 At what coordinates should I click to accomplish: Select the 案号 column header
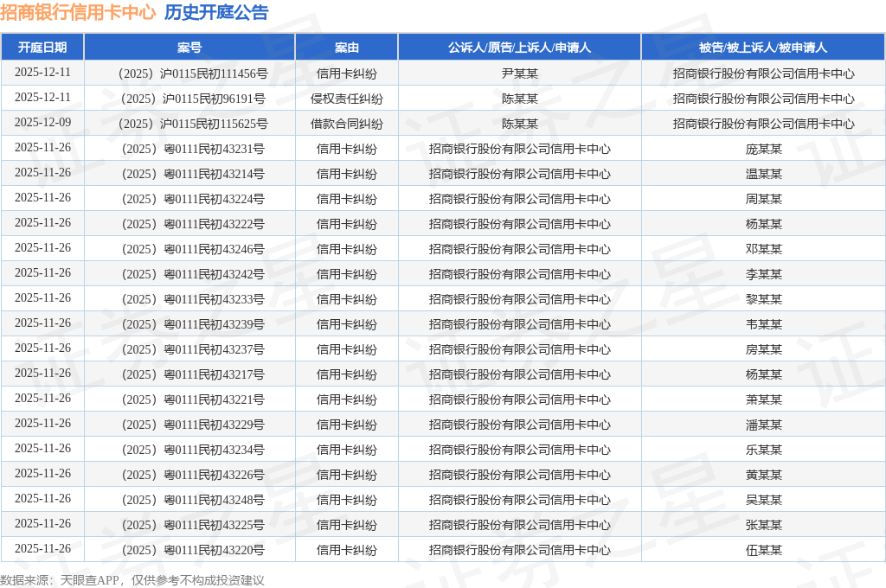click(x=189, y=48)
